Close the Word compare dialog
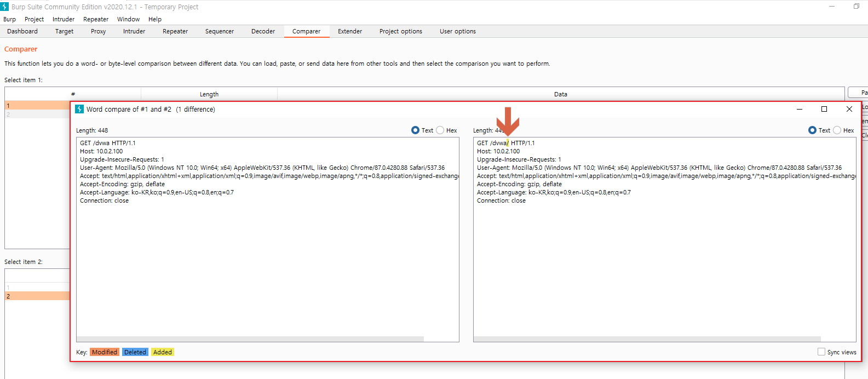This screenshot has height=379, width=868. pyautogui.click(x=849, y=109)
